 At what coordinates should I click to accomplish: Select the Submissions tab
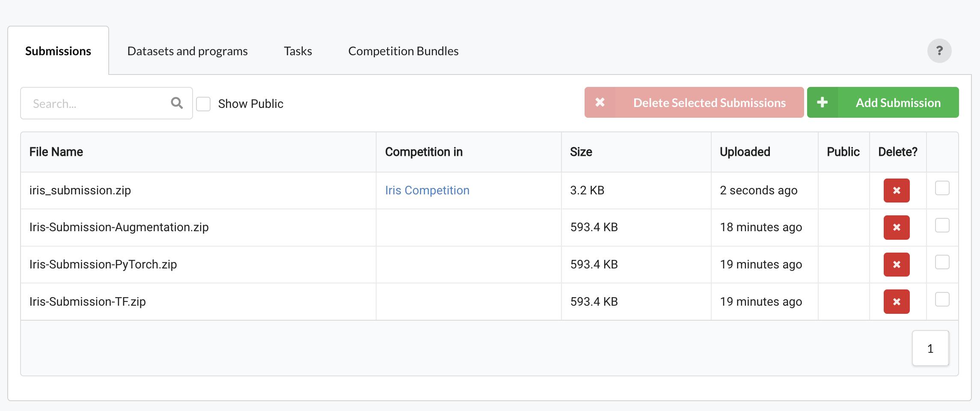click(58, 51)
